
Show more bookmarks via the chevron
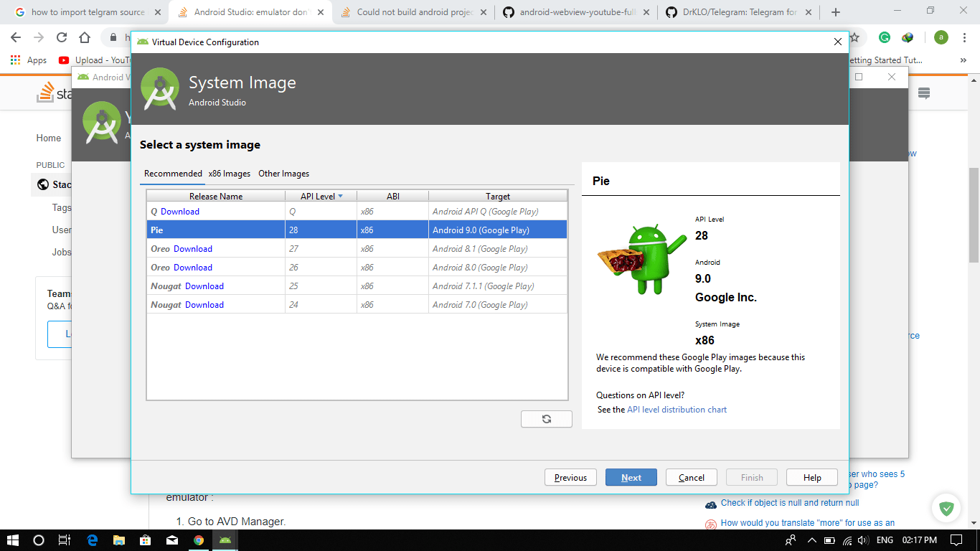click(x=963, y=60)
